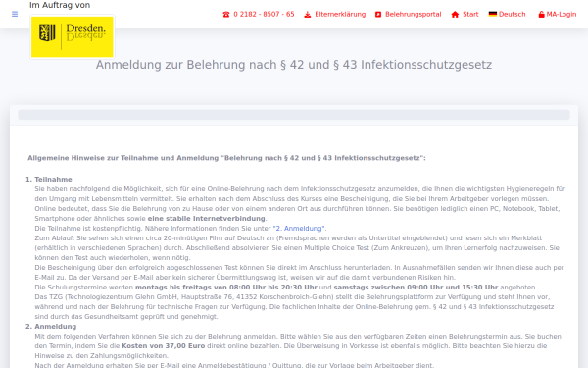This screenshot has height=368, width=588.
Task: Click the page heading Anmeldung zur Belehrung
Action: tap(294, 65)
